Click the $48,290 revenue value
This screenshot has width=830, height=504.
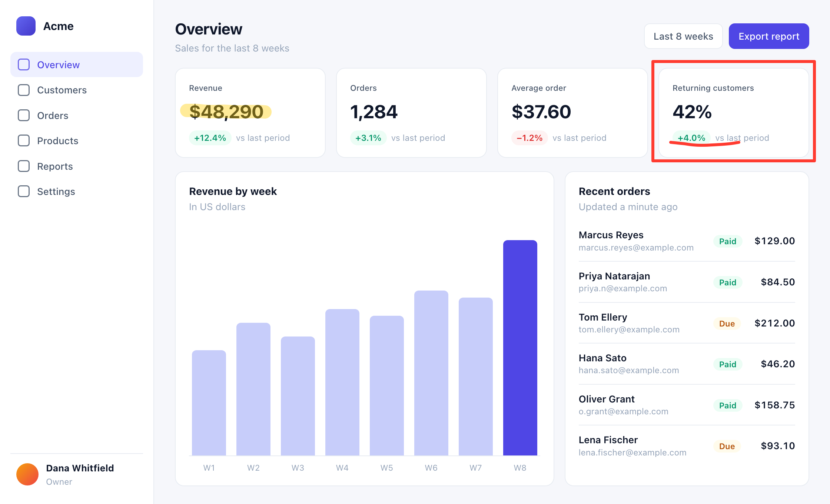click(x=226, y=112)
